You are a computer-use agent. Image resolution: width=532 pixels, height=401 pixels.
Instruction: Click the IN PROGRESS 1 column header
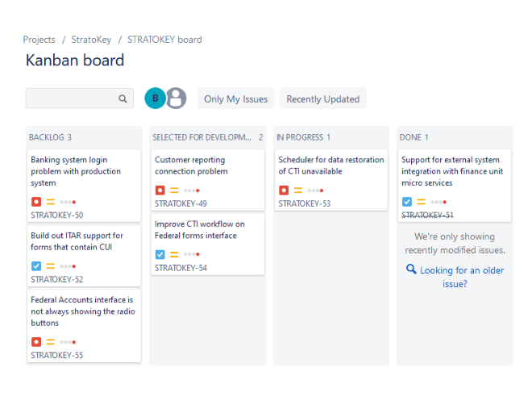pos(303,137)
